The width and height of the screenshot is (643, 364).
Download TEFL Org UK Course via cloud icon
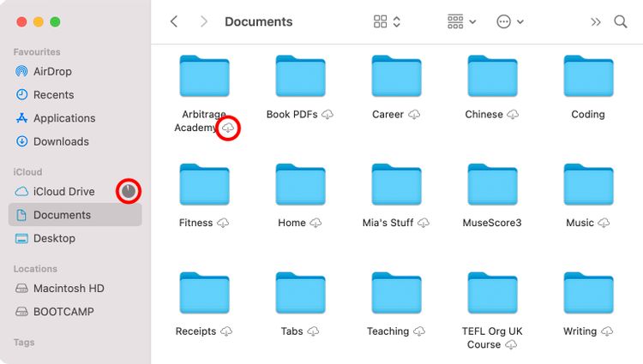(511, 345)
